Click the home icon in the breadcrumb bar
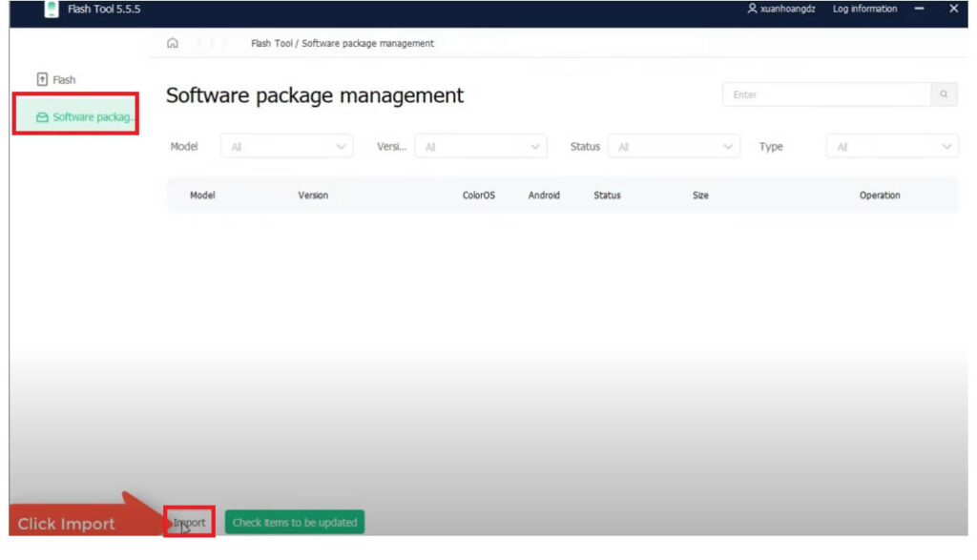The image size is (977, 560). 172,43
